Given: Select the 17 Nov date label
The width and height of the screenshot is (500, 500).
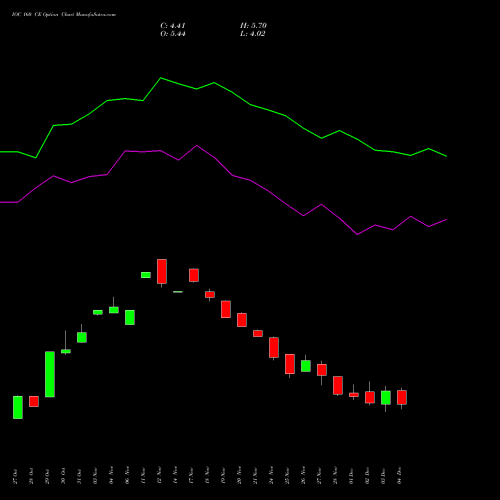Looking at the screenshot, I should point(191,476).
